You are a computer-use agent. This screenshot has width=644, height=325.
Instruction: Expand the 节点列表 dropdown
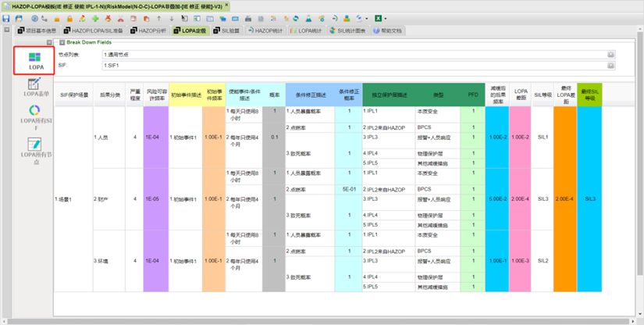pyautogui.click(x=611, y=55)
